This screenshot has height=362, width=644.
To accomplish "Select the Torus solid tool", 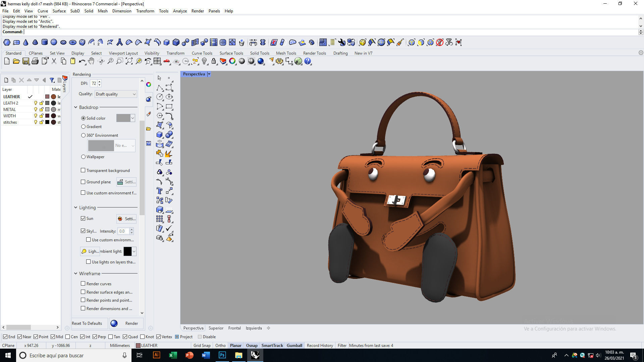I will (72, 42).
